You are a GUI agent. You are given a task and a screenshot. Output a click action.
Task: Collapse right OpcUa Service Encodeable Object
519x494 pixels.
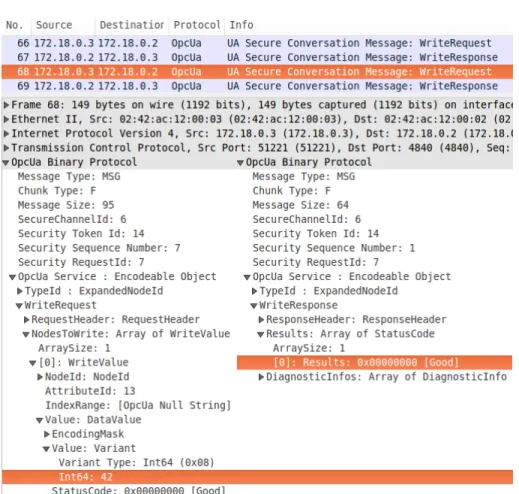pyautogui.click(x=247, y=277)
